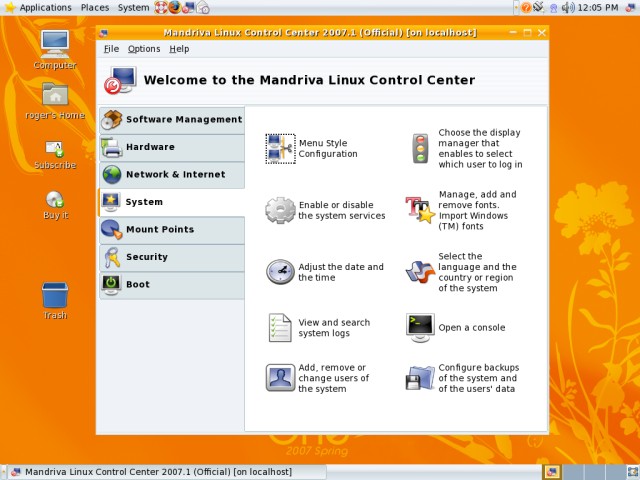
Task: Click the Security keys icon
Action: tap(111, 257)
